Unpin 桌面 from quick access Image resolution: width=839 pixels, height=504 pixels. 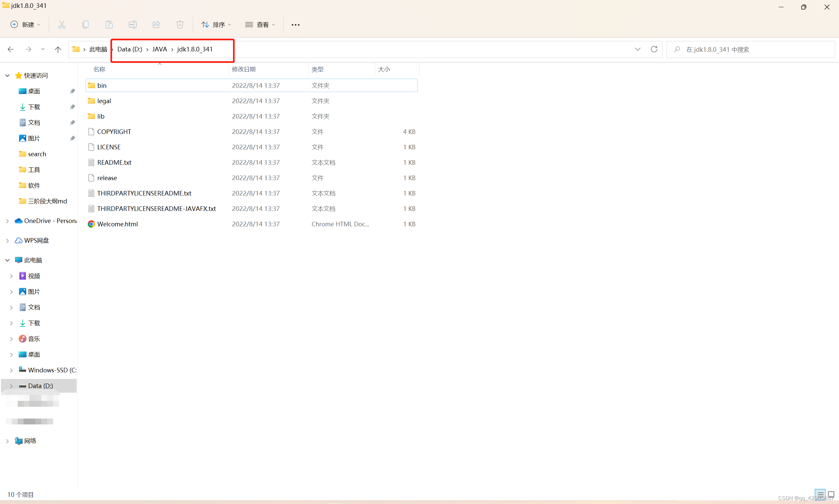click(x=72, y=91)
